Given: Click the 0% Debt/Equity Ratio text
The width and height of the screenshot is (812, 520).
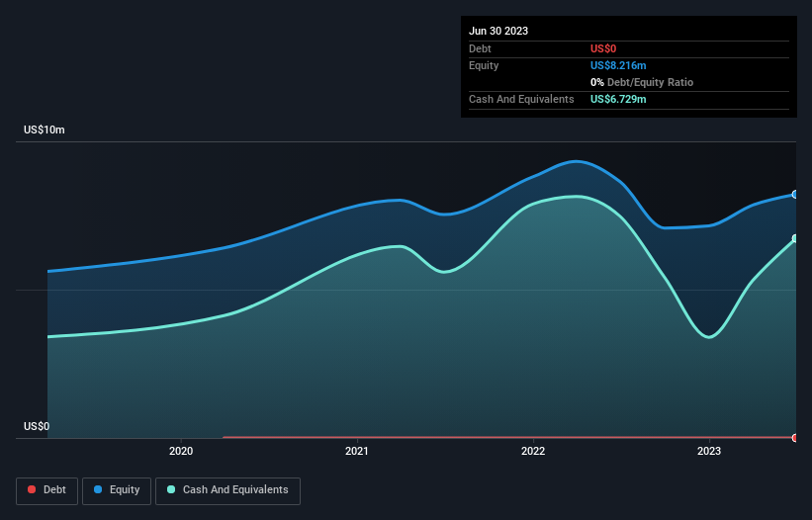Looking at the screenshot, I should [642, 82].
